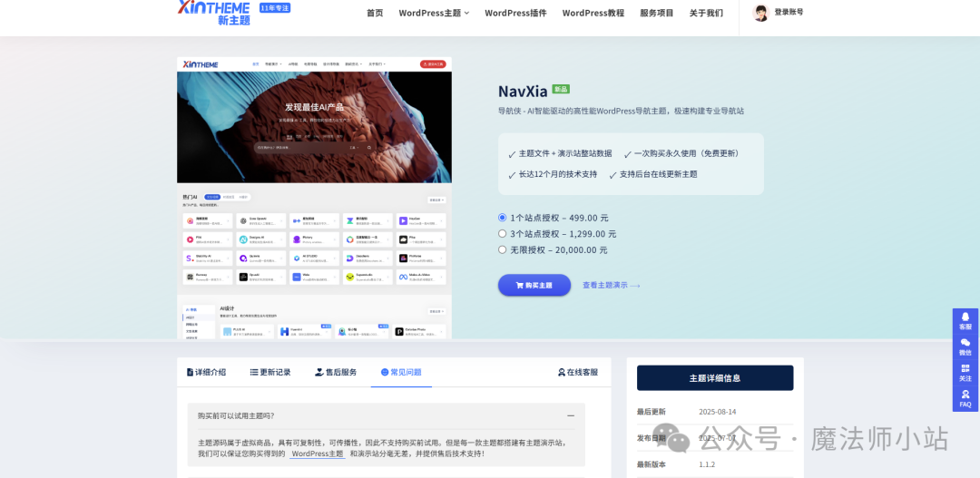This screenshot has height=478, width=980.
Task: Follow the WordPress主题 link in FAQ answer
Action: click(x=318, y=454)
